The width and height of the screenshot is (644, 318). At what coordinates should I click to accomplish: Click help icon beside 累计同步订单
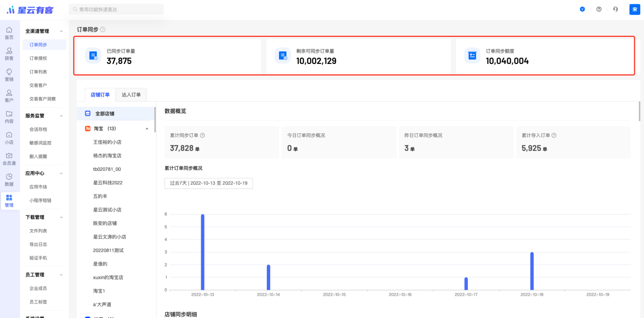[203, 135]
